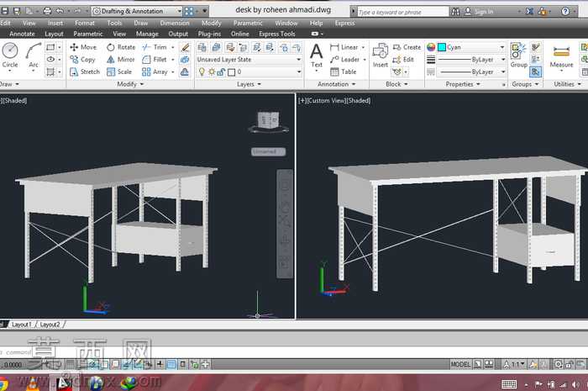Open VLC from the Windows taskbar
Screen dimensions: 588x391
pos(33,383)
